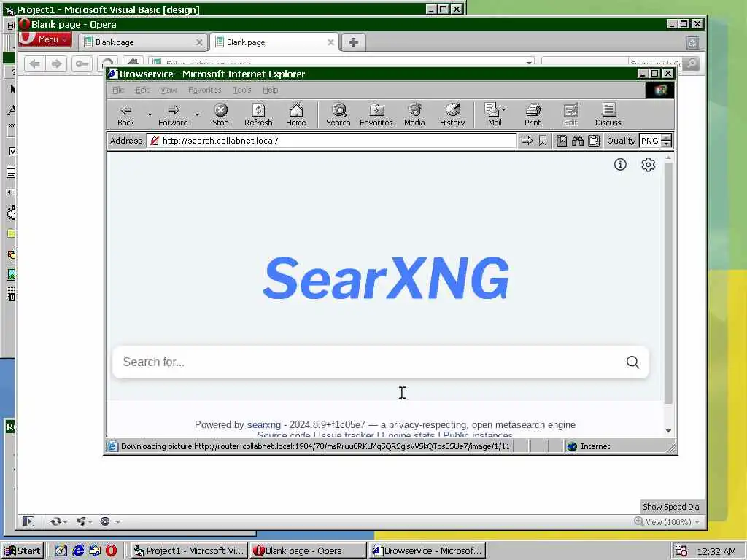Open Forward history dropdown arrow in IE
The width and height of the screenshot is (747, 560).
[197, 114]
